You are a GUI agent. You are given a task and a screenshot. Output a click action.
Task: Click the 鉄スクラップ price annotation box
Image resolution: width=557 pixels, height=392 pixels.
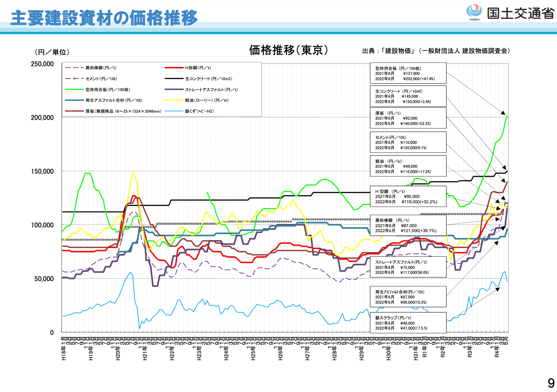[x=408, y=323]
